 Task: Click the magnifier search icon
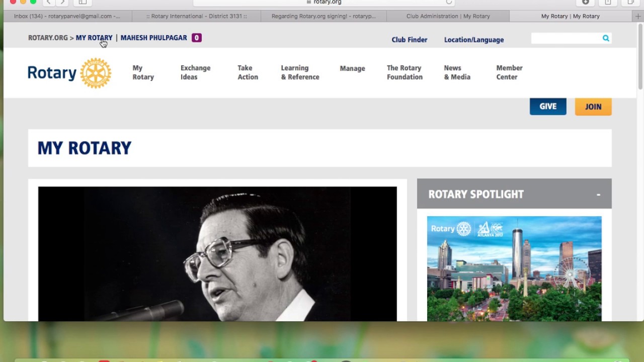click(x=606, y=38)
